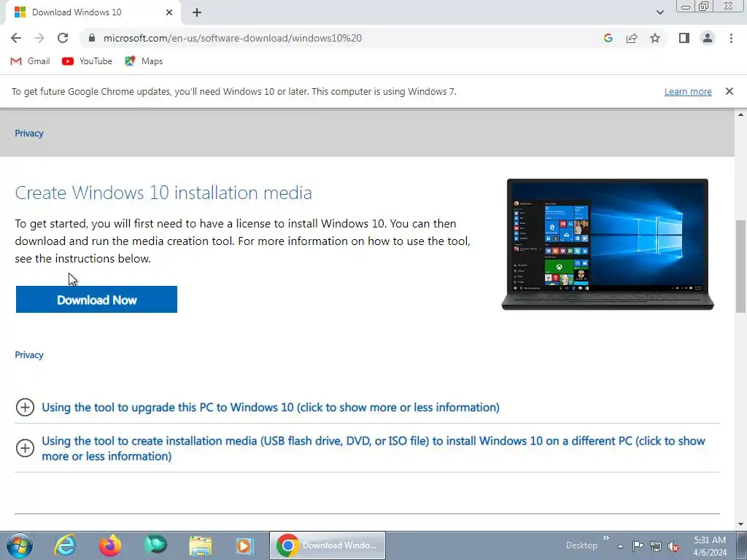Click the Chrome taskbar button

click(328, 545)
